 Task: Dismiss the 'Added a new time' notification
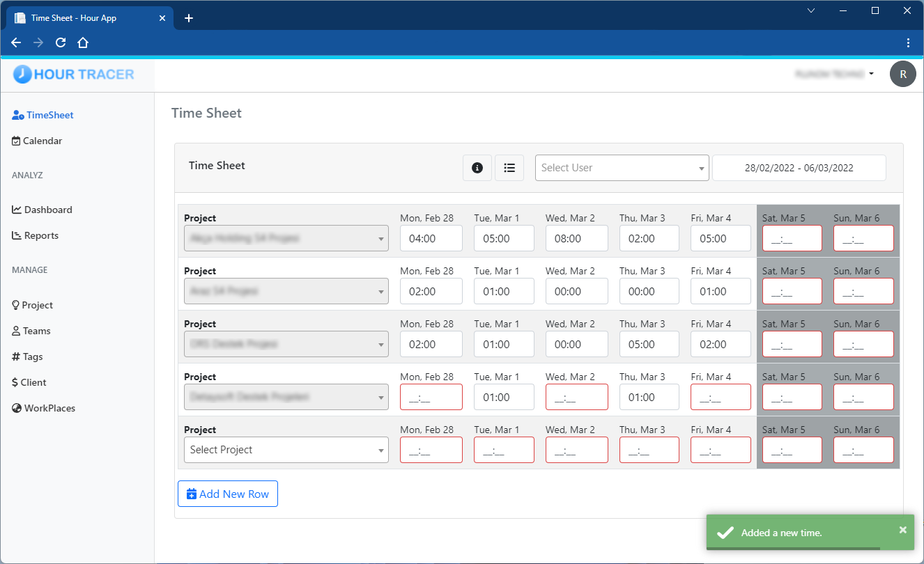(x=903, y=530)
